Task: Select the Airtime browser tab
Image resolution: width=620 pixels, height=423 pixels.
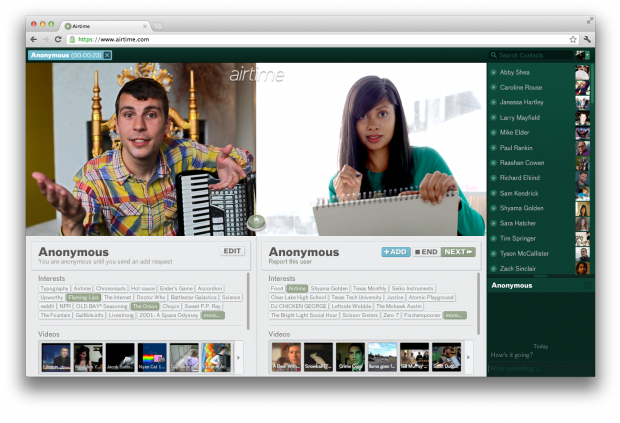Action: (106, 26)
